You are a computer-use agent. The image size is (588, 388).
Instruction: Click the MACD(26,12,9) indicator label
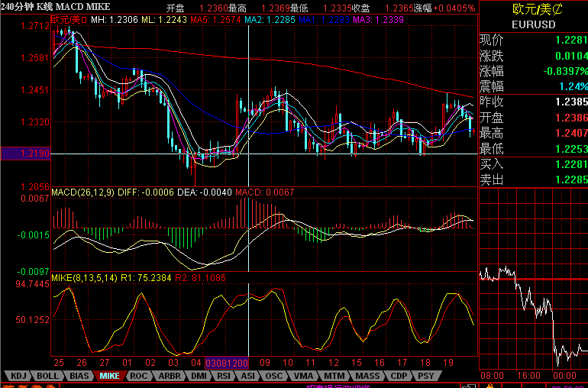point(83,192)
